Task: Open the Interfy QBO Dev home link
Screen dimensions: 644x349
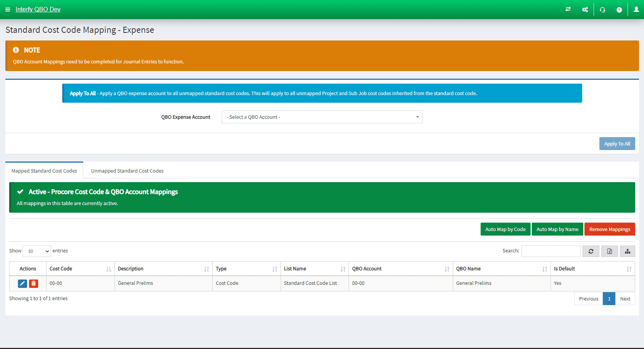Action: coord(38,9)
